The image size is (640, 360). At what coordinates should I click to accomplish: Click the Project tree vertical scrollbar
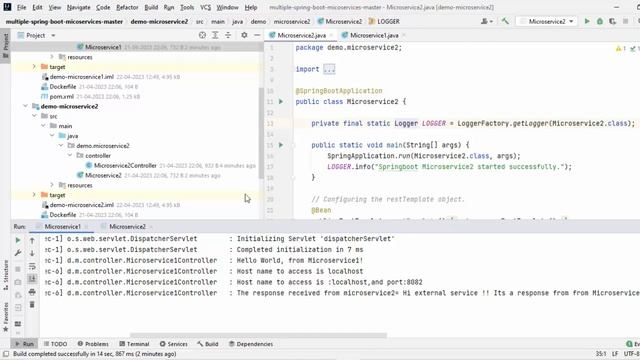(261, 133)
